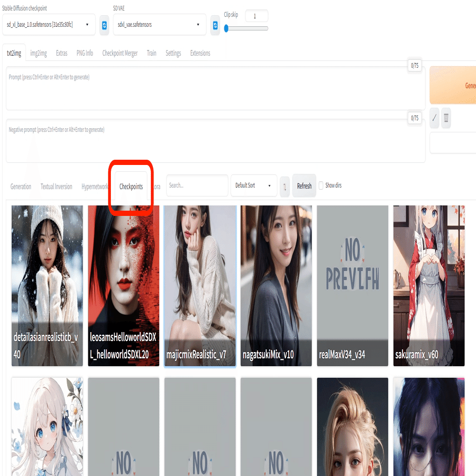The width and height of the screenshot is (476, 476).
Task: Open the Settings tab
Action: pos(173,53)
